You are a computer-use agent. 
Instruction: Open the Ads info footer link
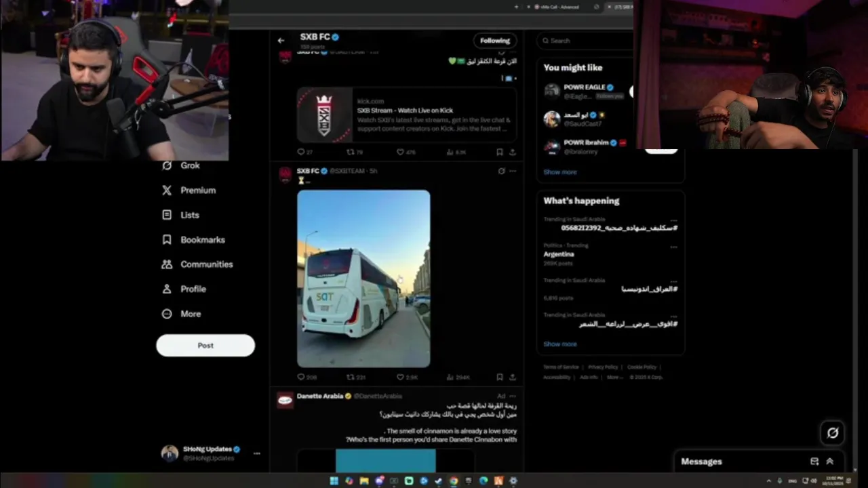[x=589, y=378]
